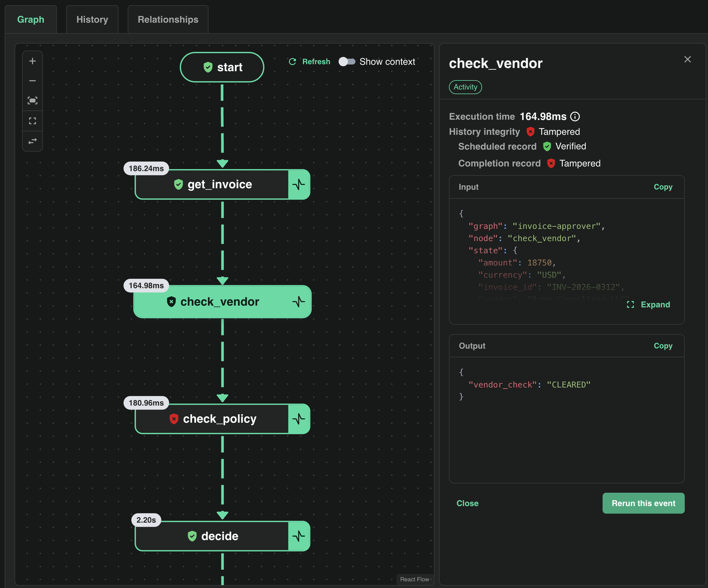
Task: Expand the Input JSON block
Action: point(648,305)
